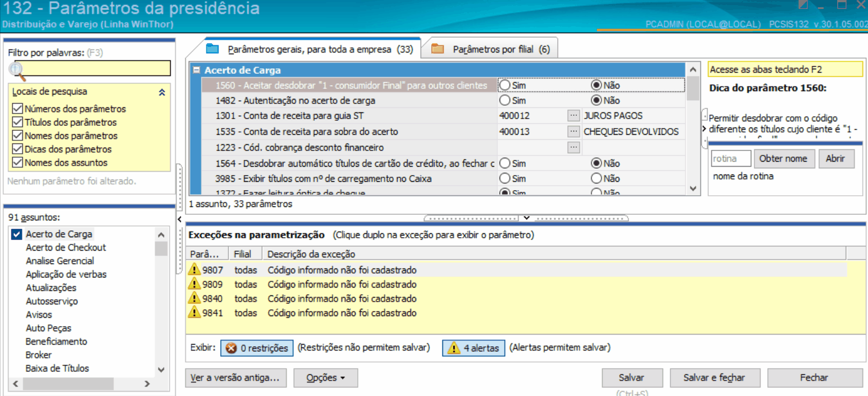Image resolution: width=868 pixels, height=396 pixels.
Task: Select Analise Gerencial subject
Action: tap(60, 261)
